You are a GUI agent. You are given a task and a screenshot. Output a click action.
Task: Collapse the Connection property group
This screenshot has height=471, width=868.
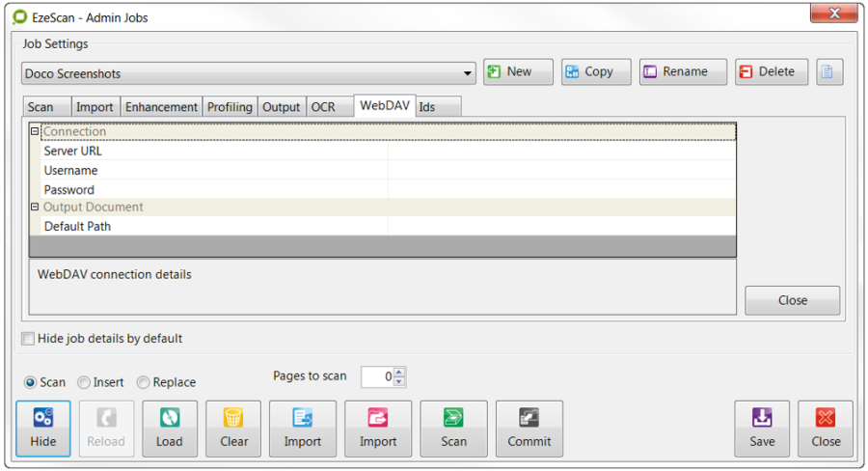point(35,132)
